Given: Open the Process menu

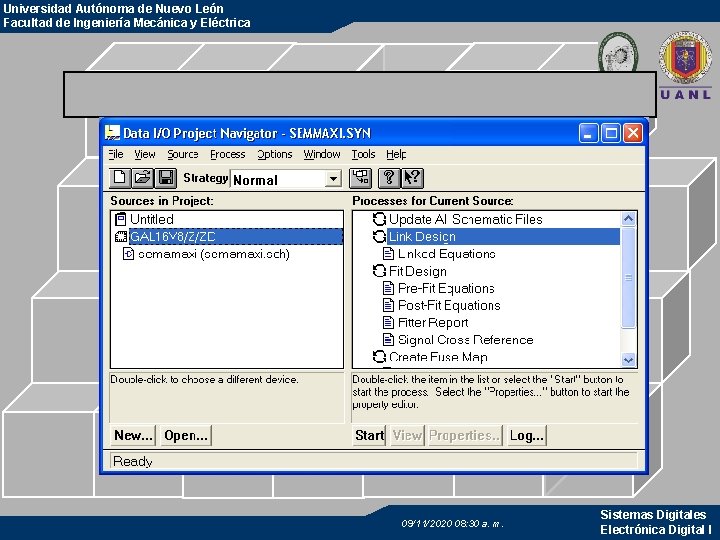Looking at the screenshot, I should coord(228,154).
